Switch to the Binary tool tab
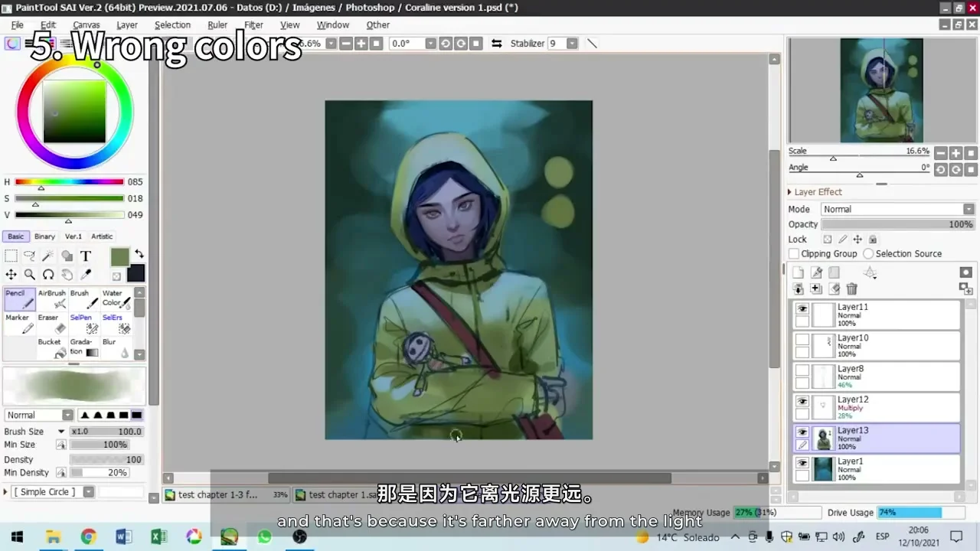 point(44,236)
